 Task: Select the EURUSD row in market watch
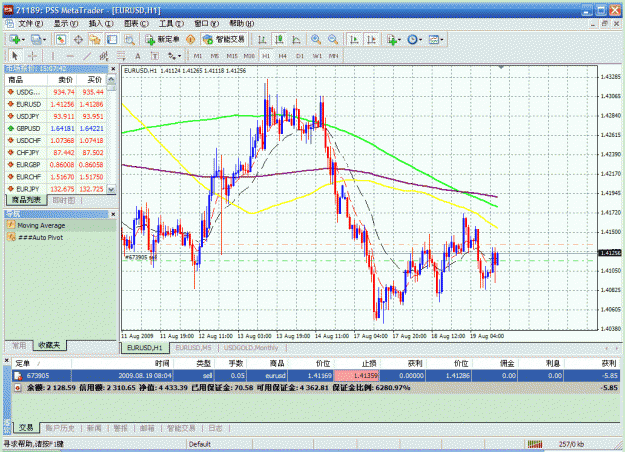pyautogui.click(x=55, y=104)
